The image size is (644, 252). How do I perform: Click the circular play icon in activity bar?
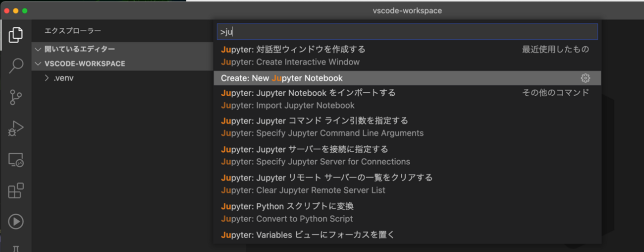[16, 221]
